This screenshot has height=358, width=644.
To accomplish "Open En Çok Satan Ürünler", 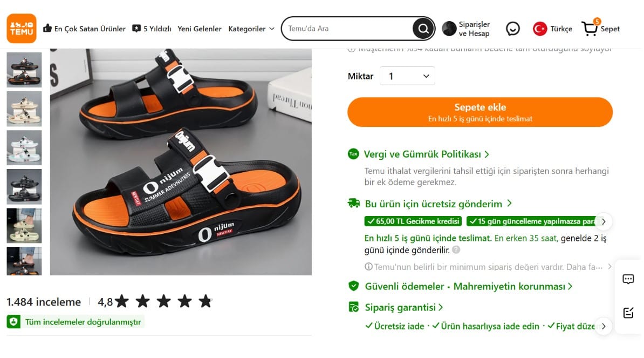I will point(84,29).
